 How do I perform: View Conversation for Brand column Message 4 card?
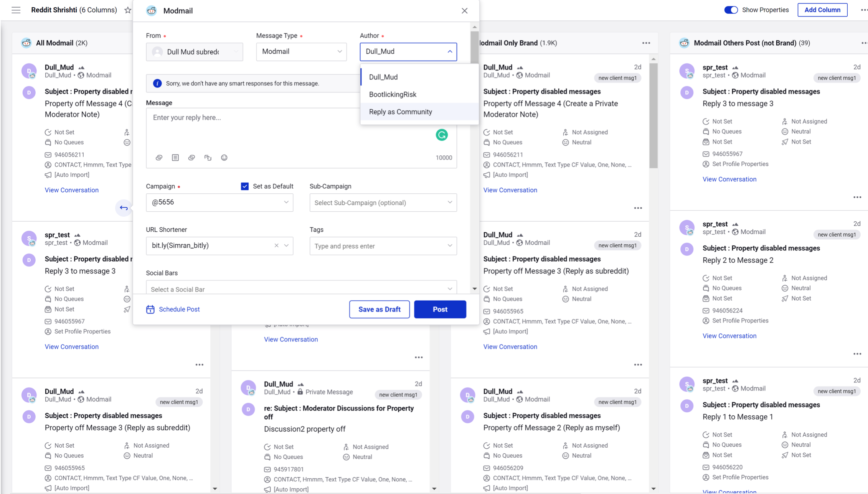click(510, 190)
